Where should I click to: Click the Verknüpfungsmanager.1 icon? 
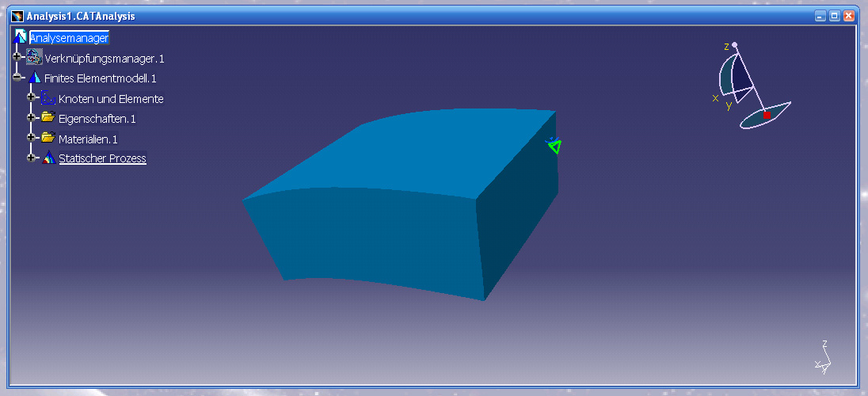[x=34, y=57]
